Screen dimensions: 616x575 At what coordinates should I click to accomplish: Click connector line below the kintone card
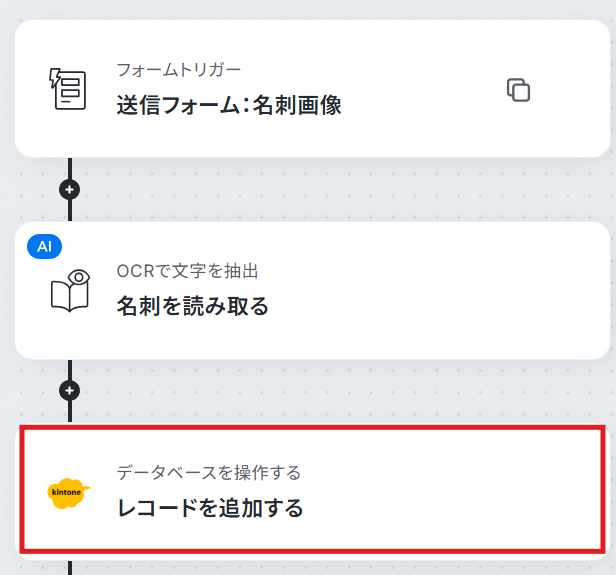coord(70,568)
